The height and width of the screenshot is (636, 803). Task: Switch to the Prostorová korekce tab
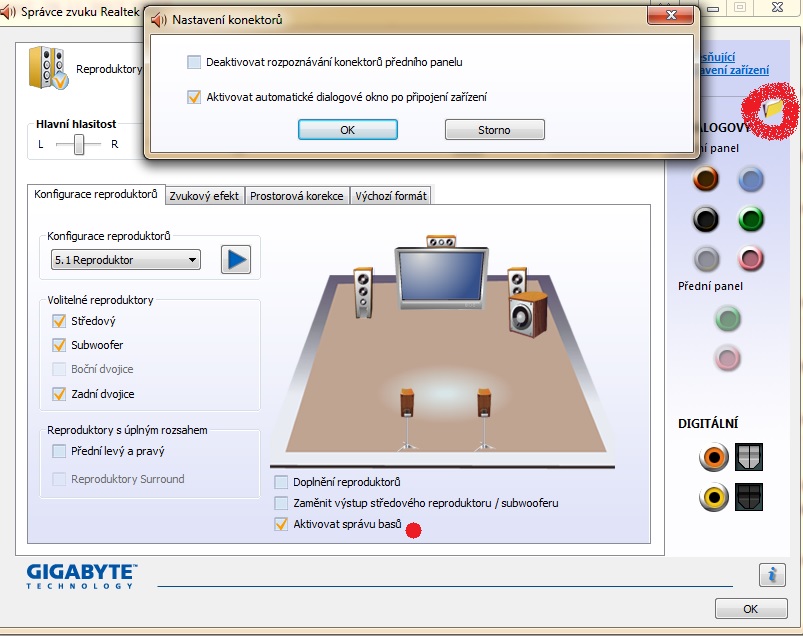point(297,196)
